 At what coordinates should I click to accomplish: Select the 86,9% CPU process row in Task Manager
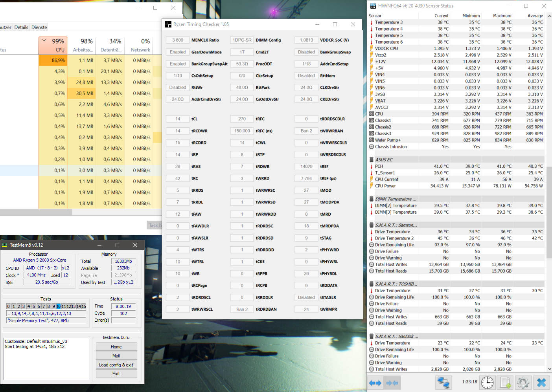click(81, 60)
